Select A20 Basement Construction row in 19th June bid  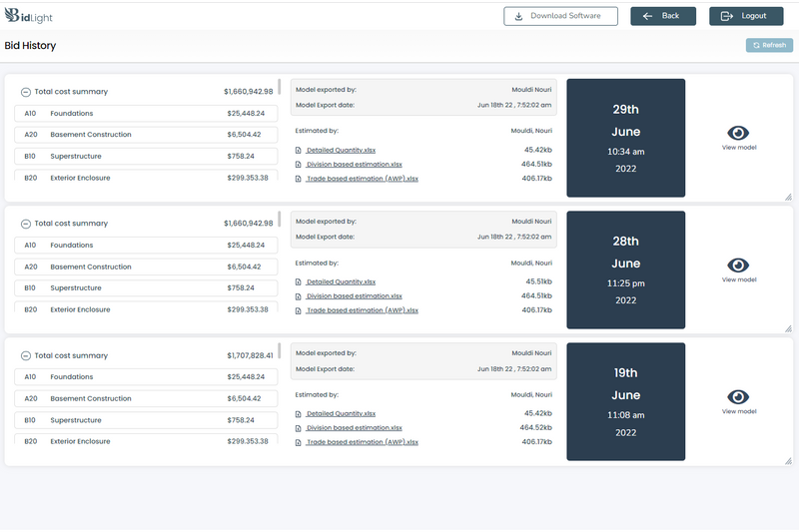coord(146,398)
